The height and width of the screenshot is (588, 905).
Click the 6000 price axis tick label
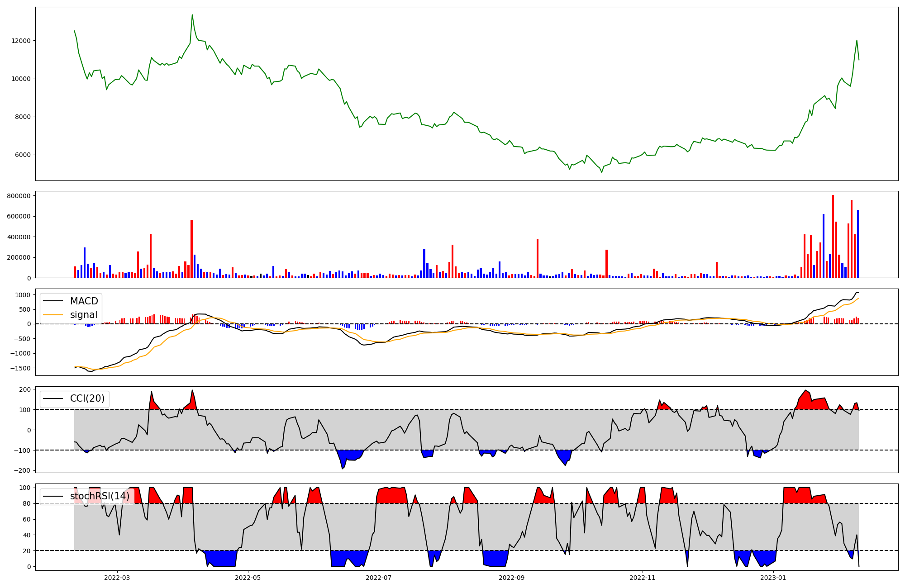point(23,155)
